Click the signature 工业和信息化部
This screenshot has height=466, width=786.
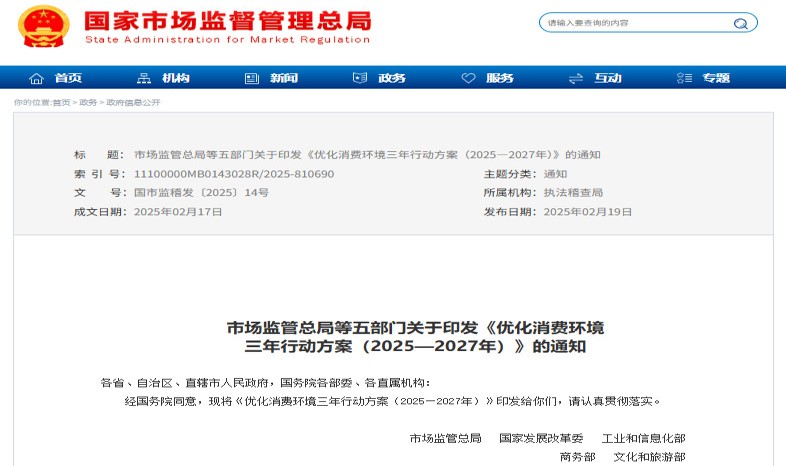[644, 438]
